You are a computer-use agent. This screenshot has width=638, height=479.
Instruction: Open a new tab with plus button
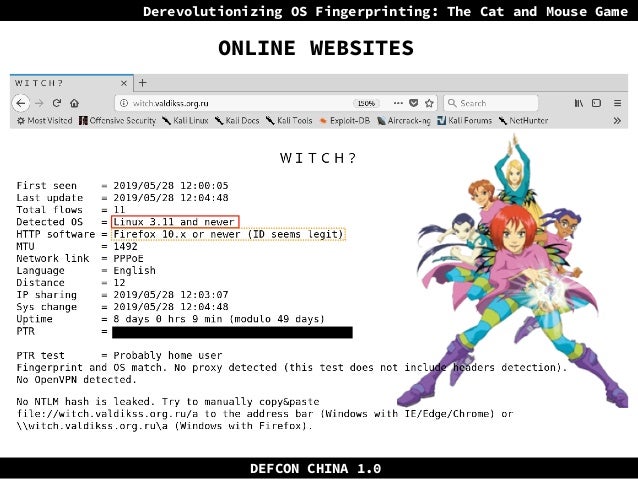(x=142, y=83)
